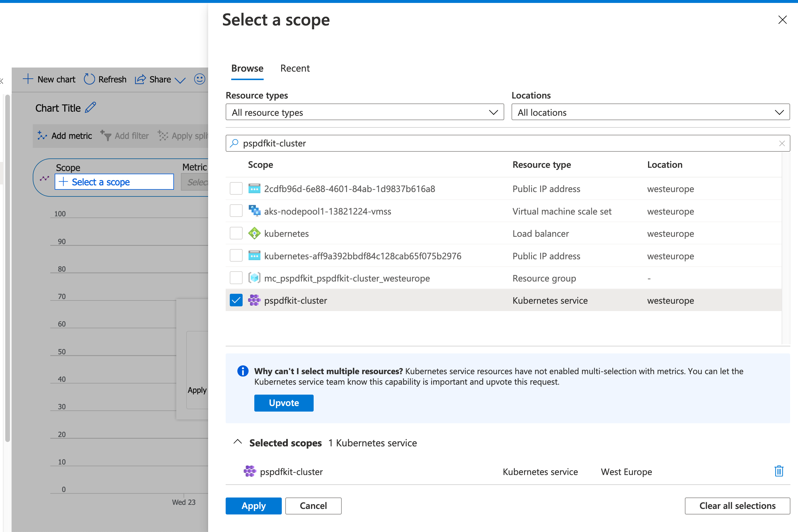
Task: Click the Chart Title text
Action: (x=58, y=108)
